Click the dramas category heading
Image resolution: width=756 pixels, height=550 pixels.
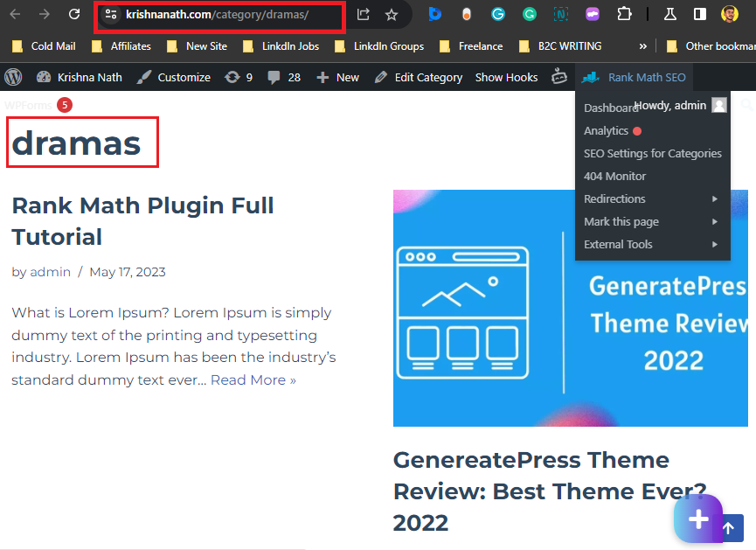pos(76,143)
